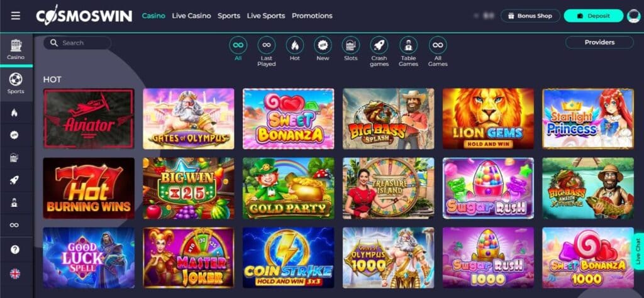
Task: Launch the Aviator game thumbnail
Action: coord(89,118)
